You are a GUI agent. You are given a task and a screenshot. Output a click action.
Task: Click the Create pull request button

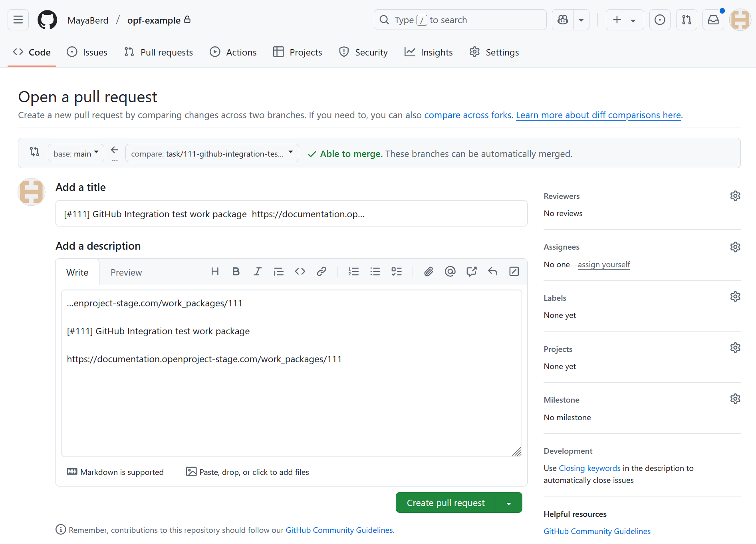pyautogui.click(x=446, y=502)
